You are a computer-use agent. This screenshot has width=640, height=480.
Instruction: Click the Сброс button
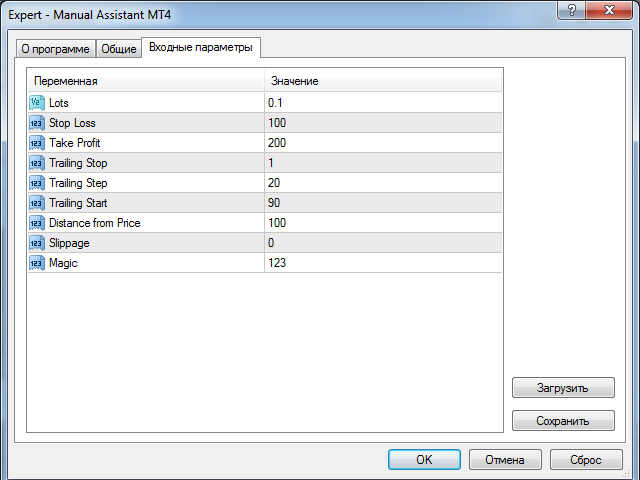tap(586, 460)
